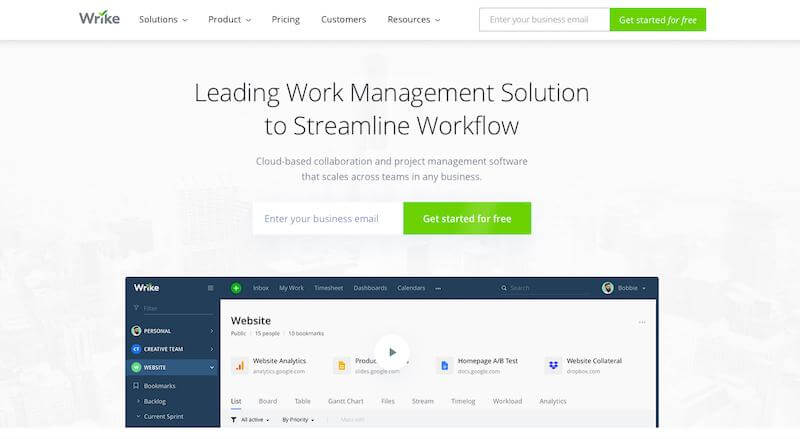
Task: Click the blue Google Docs icon
Action: tap(444, 365)
